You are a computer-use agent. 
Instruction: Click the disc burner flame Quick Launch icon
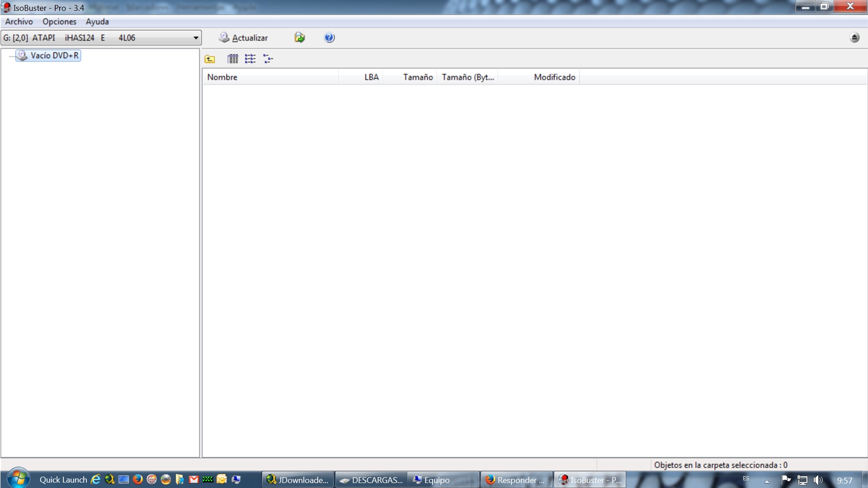click(166, 480)
